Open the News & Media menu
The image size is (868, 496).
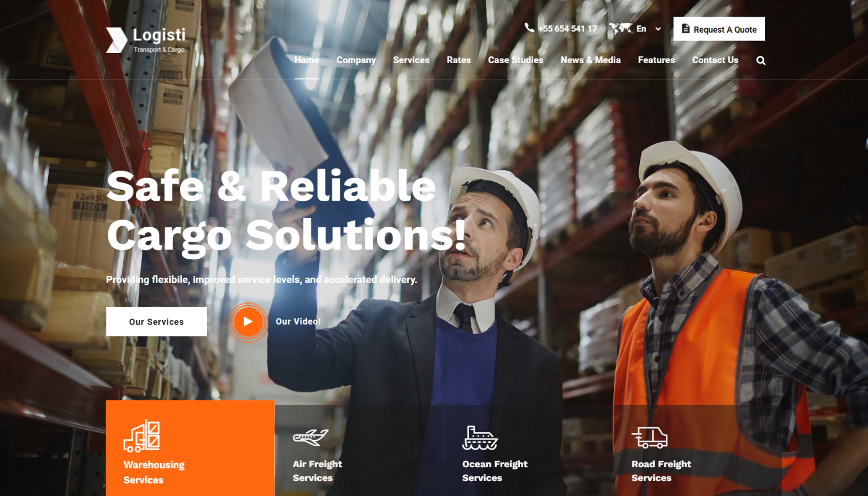point(591,60)
